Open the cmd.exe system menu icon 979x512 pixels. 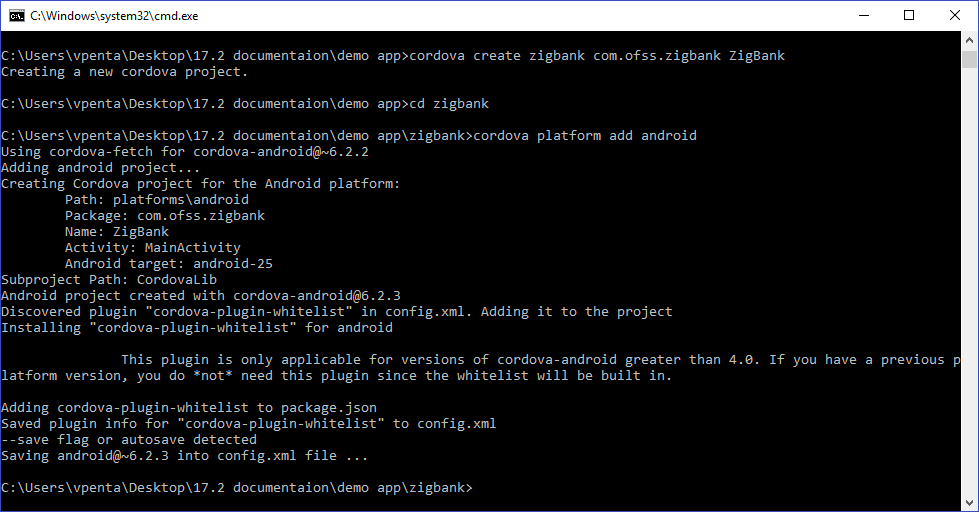tap(17, 16)
